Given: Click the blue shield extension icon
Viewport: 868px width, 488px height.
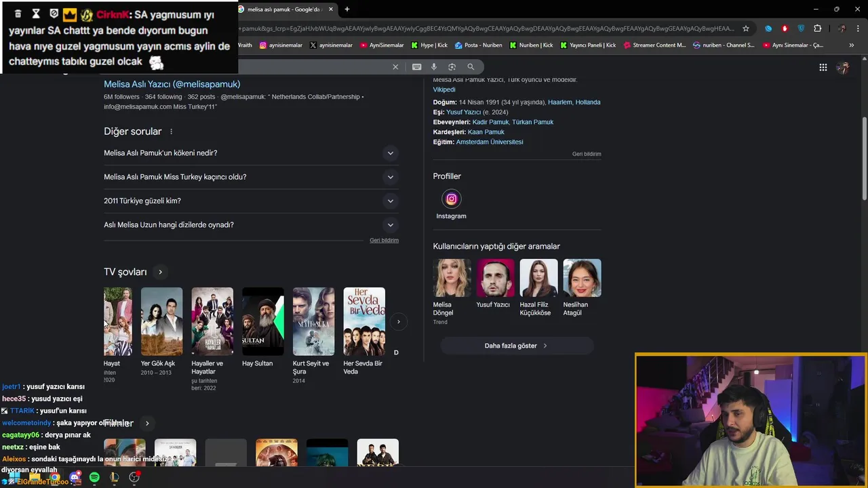Looking at the screenshot, I should pyautogui.click(x=801, y=28).
